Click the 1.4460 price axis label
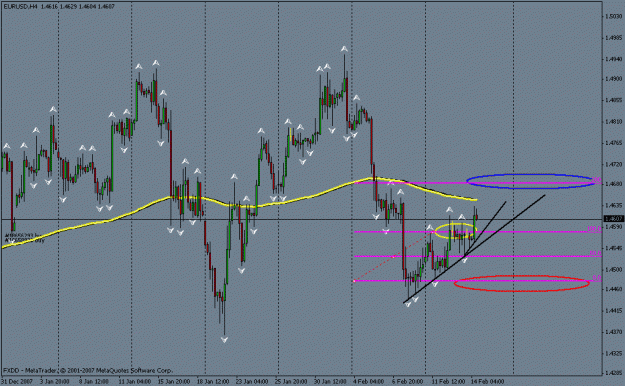This screenshot has height=386, width=625. point(614,289)
